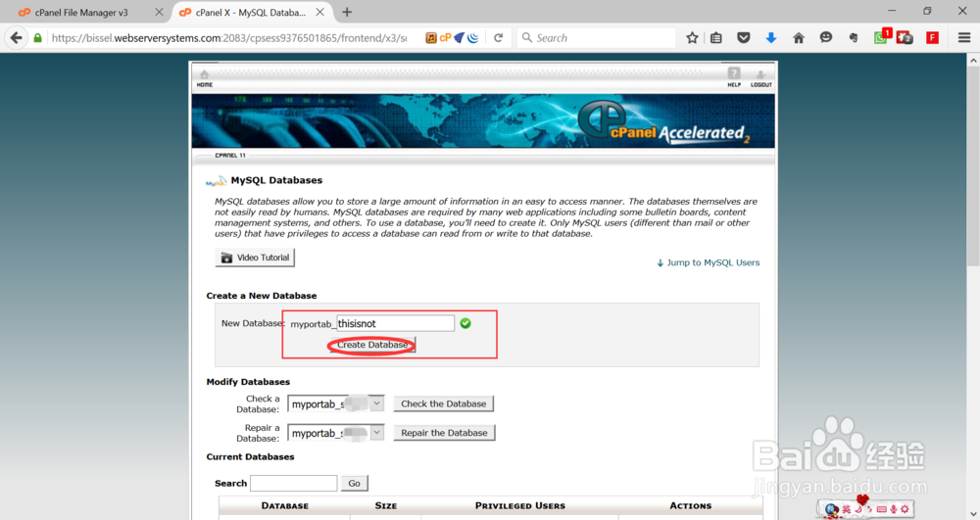
Task: Click the orange cP icon in address bar
Action: click(x=445, y=38)
